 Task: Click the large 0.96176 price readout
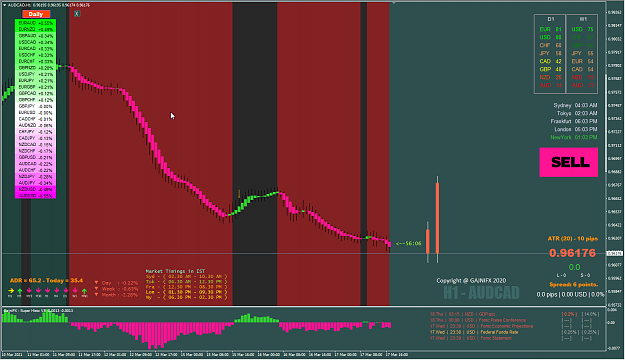coord(572,253)
